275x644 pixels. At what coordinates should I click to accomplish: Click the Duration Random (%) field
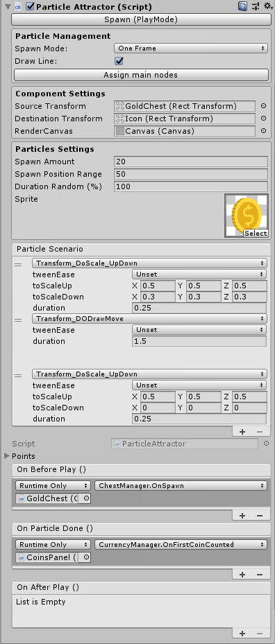[x=190, y=186]
